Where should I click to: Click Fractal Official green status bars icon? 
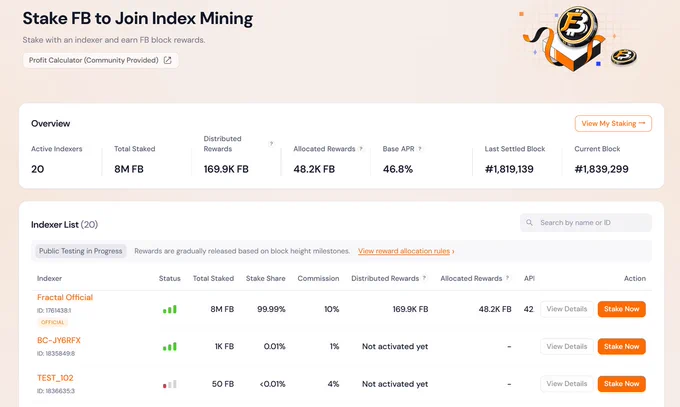(x=170, y=309)
